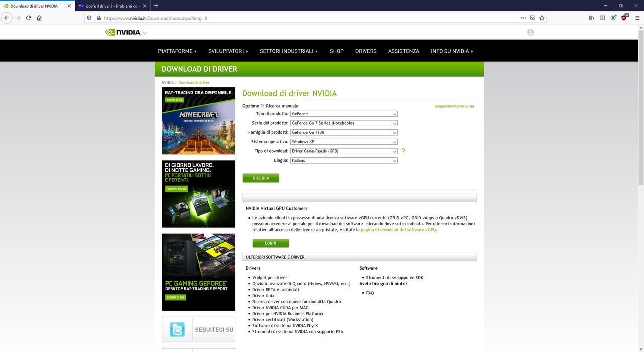The image size is (644, 352).
Task: Expand the Famiglia di prodotti dropdown
Action: (x=344, y=133)
